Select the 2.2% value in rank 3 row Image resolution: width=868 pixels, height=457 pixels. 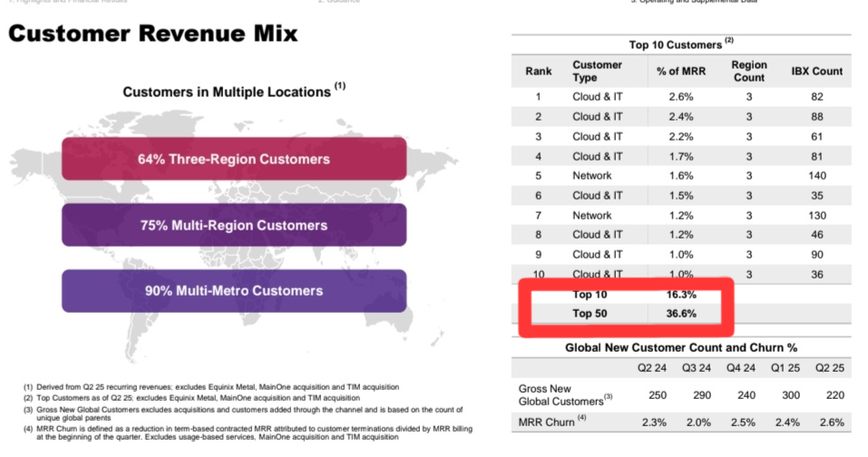coord(681,137)
